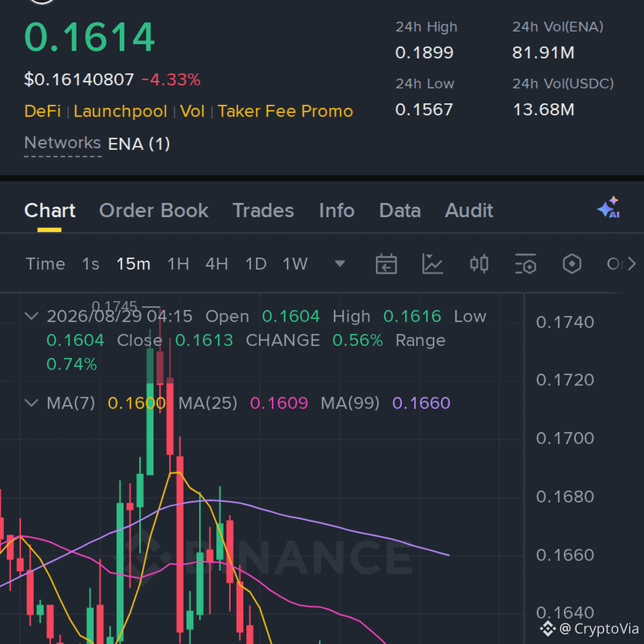Collapse the candle OHLC info chevron
Screen dimensions: 644x644
point(32,316)
